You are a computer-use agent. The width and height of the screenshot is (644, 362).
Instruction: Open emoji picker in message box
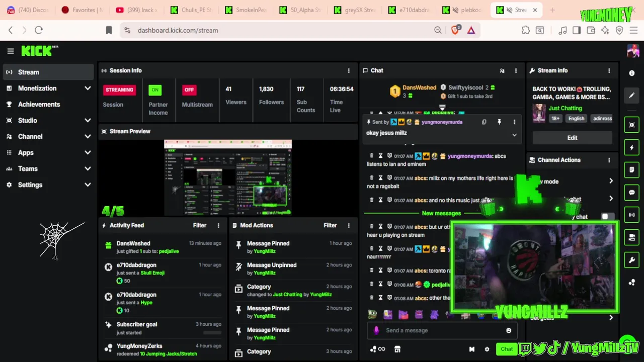point(509,331)
